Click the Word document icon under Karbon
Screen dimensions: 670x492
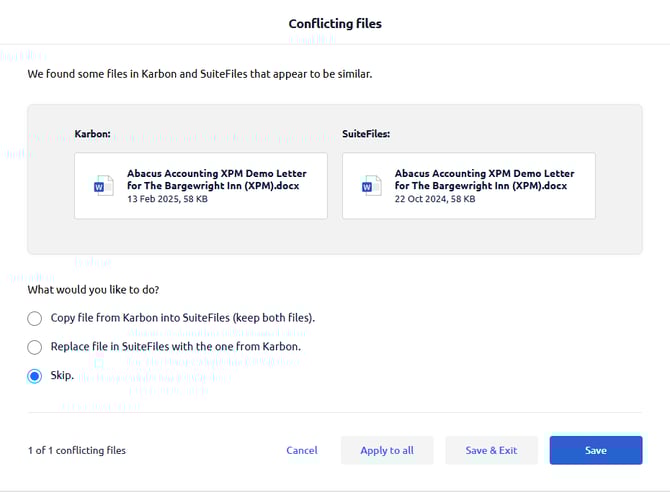(x=103, y=186)
